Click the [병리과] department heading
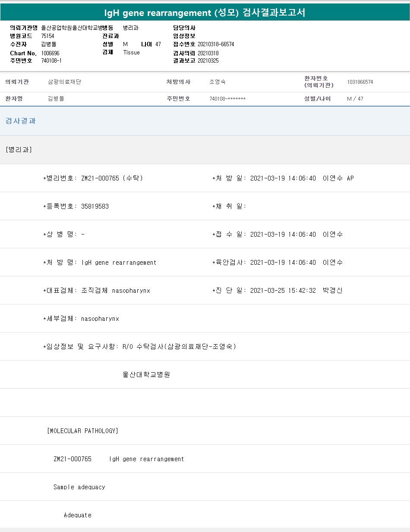Screen dimensions: 410x532 pos(19,150)
